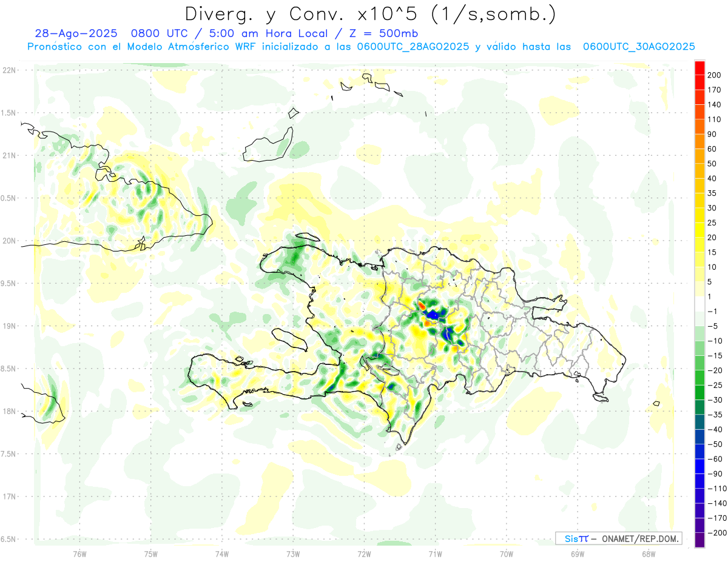
Task: Click color scale value '170'
Action: (x=714, y=90)
